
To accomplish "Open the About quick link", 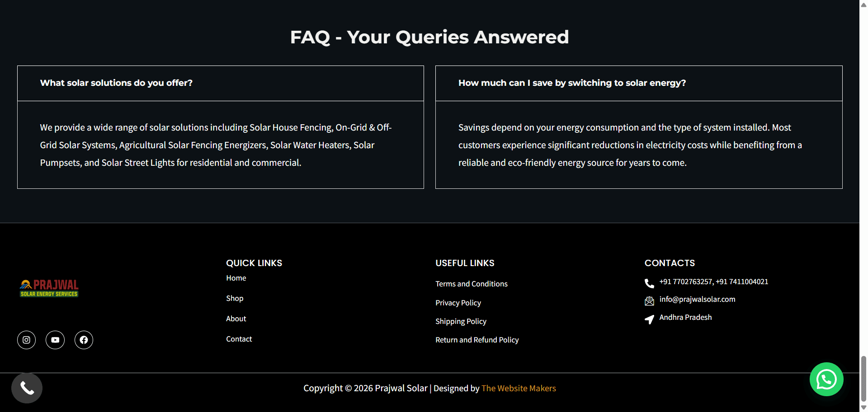I will [x=236, y=318].
